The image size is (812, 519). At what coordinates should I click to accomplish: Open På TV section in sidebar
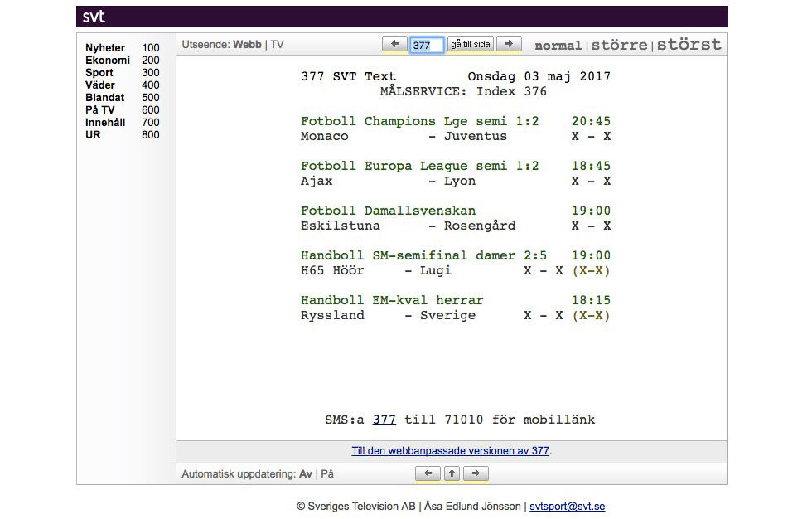coord(100,109)
